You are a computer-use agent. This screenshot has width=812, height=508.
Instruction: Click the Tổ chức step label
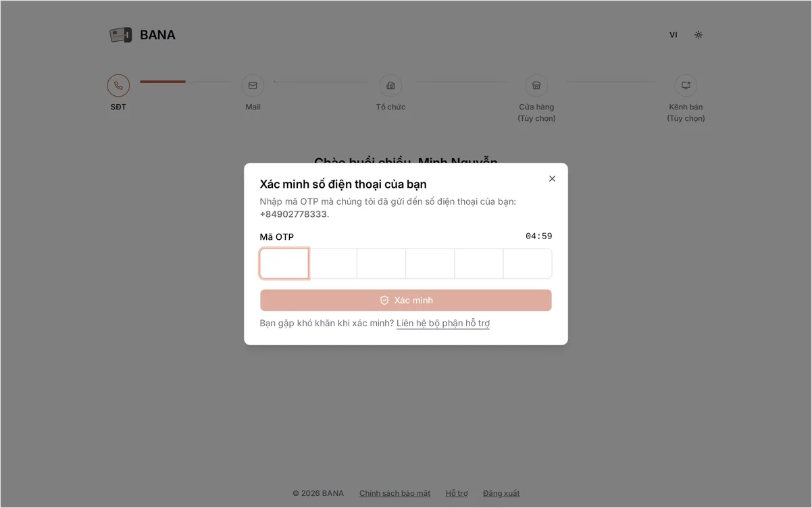coord(390,107)
